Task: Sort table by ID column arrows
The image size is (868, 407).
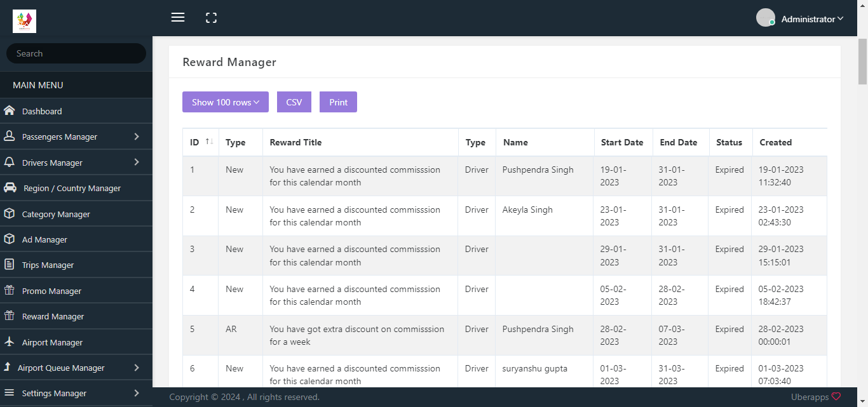Action: tap(209, 142)
